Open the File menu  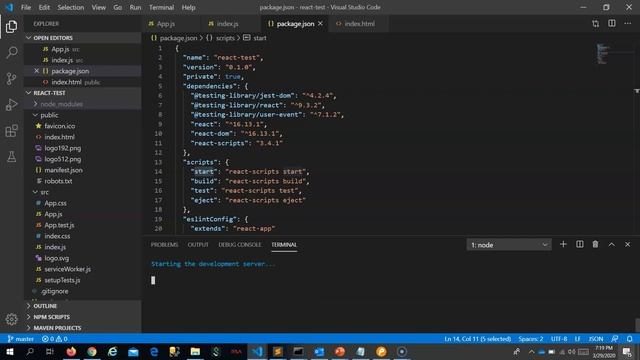click(26, 7)
